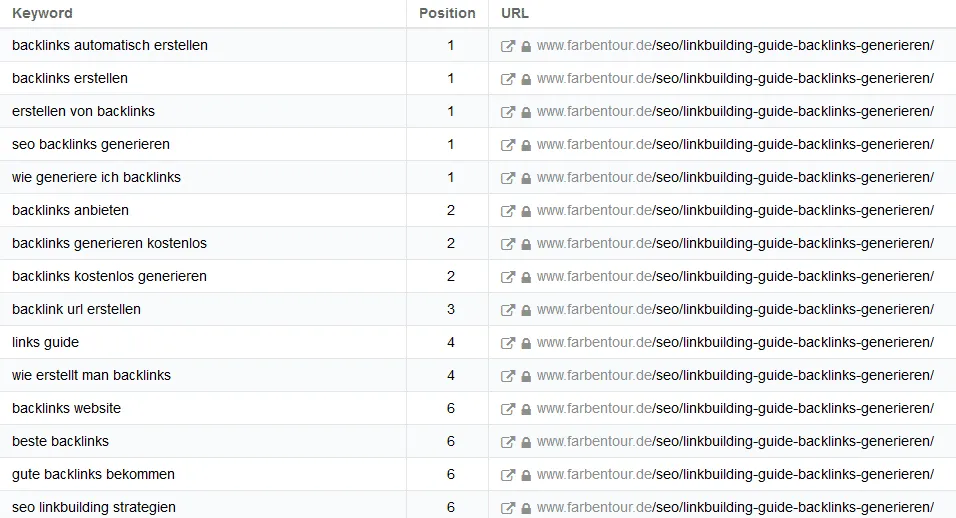The width and height of the screenshot is (956, 518).
Task: Open farbentour URL in 'backlink url erstellen' row
Action: pos(735,309)
